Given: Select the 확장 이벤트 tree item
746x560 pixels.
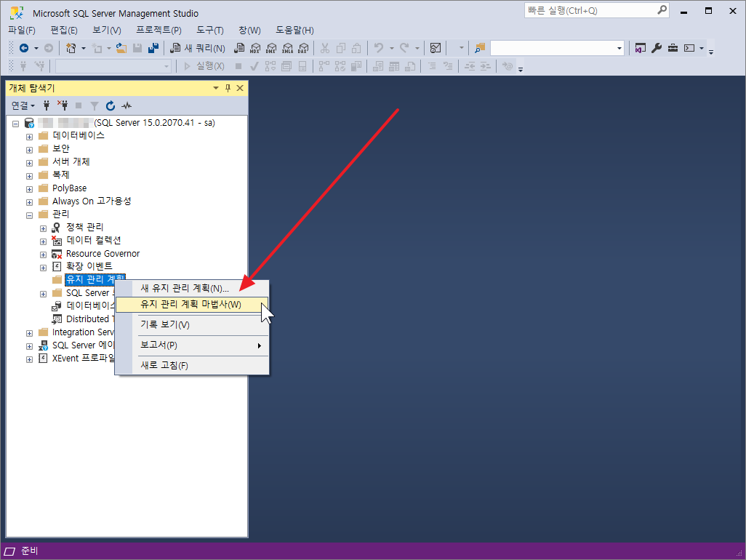Looking at the screenshot, I should point(89,266).
